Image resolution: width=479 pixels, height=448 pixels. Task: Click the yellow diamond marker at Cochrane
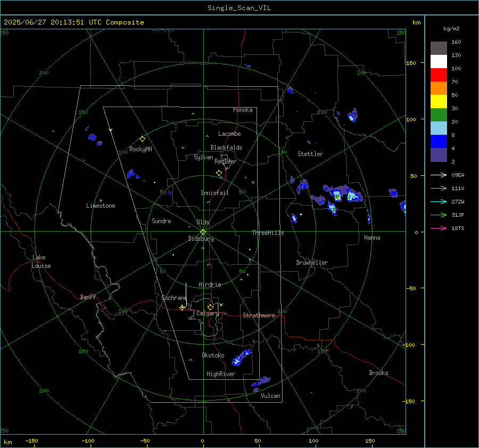(182, 307)
